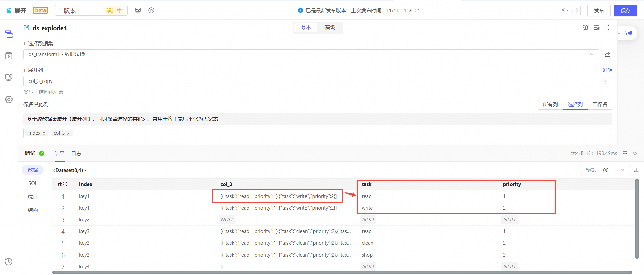Select the 所有列 option
This screenshot has width=644, height=275.
coord(550,105)
